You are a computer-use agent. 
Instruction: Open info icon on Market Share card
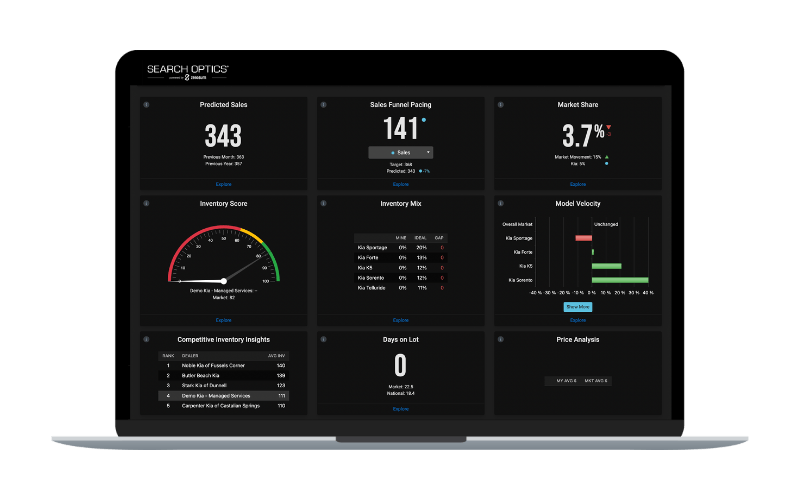pyautogui.click(x=501, y=105)
